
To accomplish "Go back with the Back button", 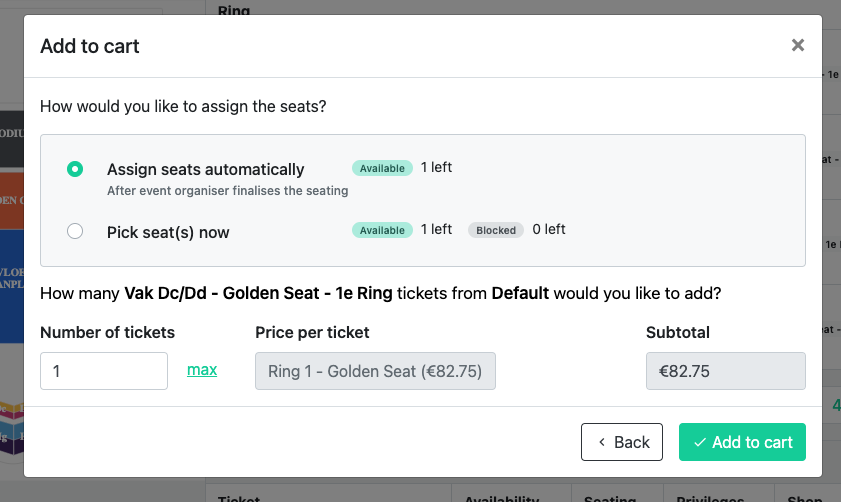I will [622, 442].
